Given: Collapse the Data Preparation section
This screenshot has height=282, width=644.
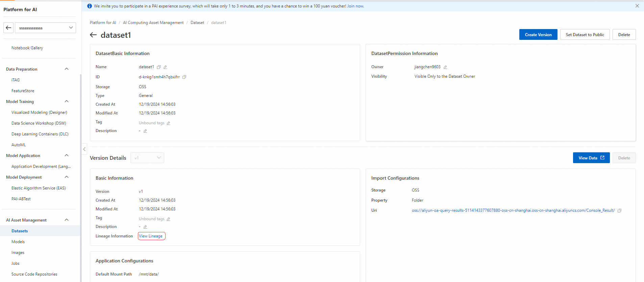Looking at the screenshot, I should click(67, 69).
